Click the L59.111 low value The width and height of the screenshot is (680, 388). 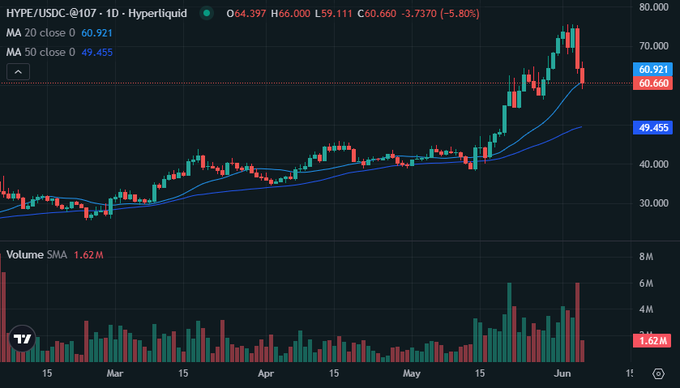click(333, 13)
